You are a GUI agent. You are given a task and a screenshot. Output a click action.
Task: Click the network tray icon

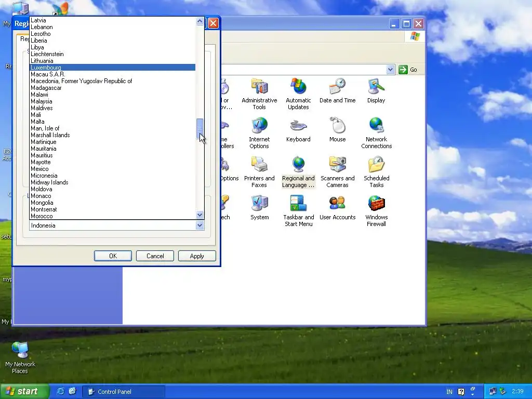point(493,392)
